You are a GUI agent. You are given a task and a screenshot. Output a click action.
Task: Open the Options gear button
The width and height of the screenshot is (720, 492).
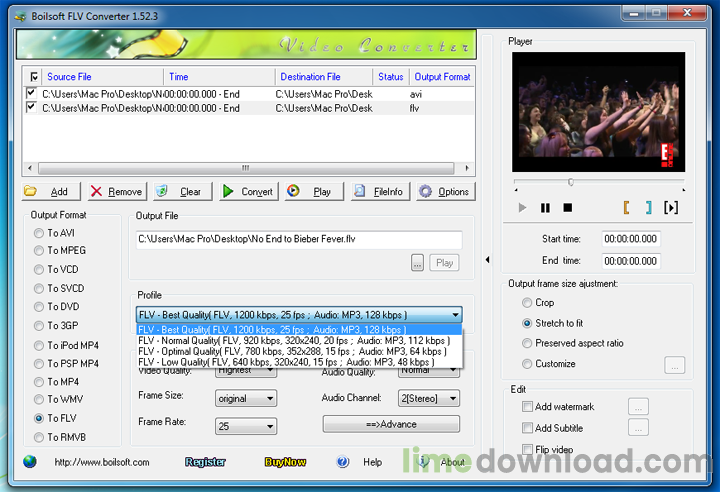coord(446,191)
